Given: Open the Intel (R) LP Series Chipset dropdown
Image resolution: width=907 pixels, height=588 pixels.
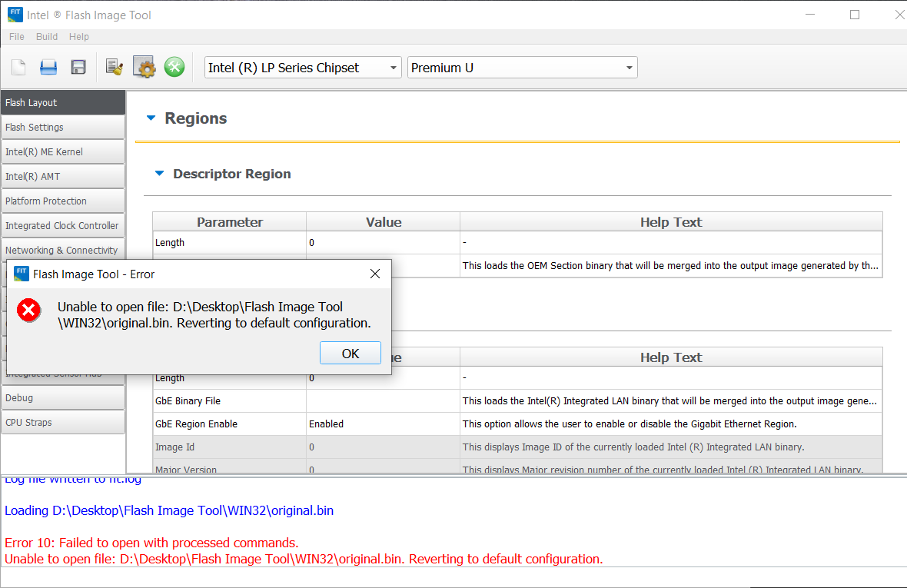Looking at the screenshot, I should [x=303, y=68].
